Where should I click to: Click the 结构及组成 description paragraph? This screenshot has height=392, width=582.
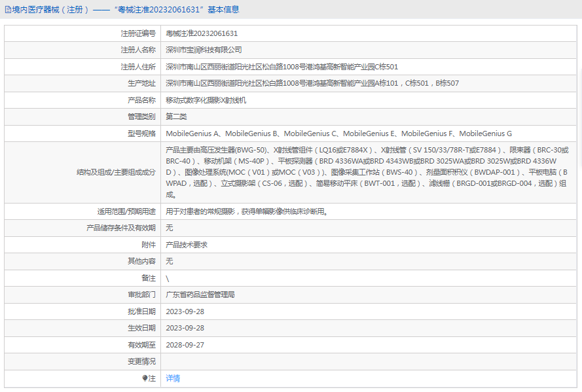pos(367,173)
